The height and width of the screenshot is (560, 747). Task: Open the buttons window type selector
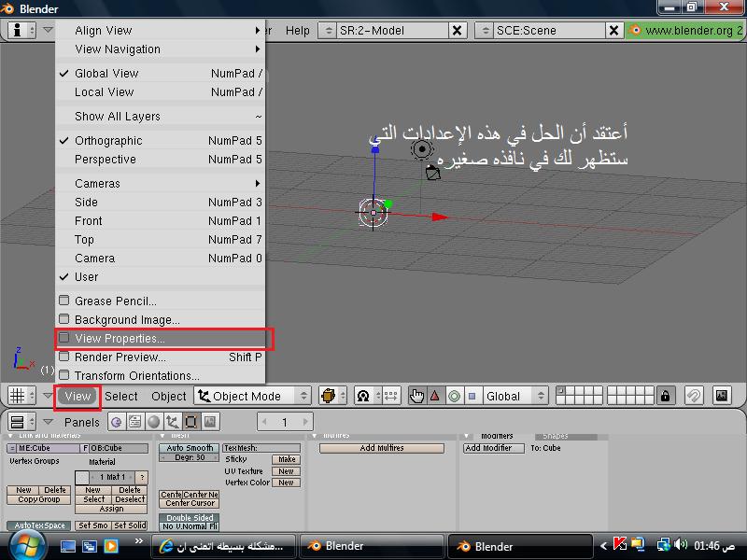pyautogui.click(x=21, y=422)
